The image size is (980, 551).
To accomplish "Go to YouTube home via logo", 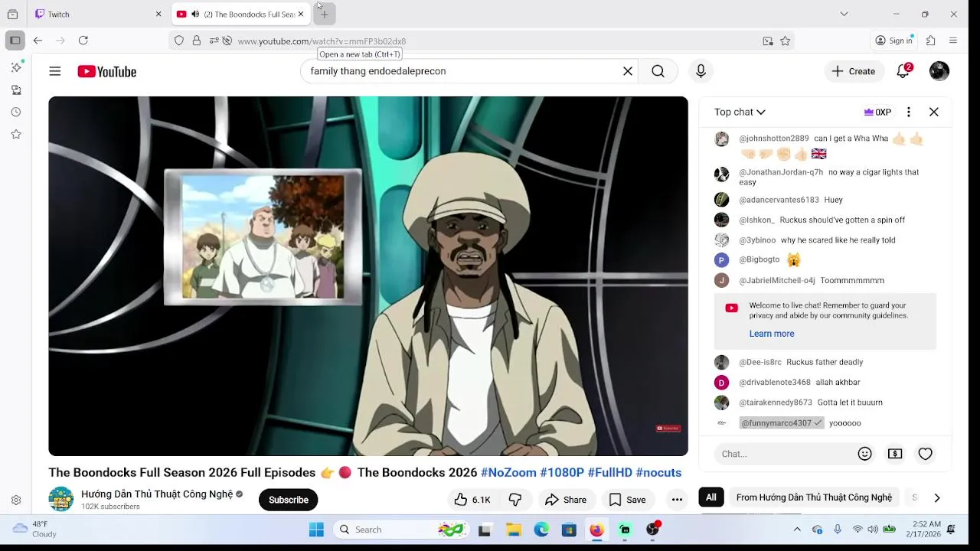I will pos(107,71).
